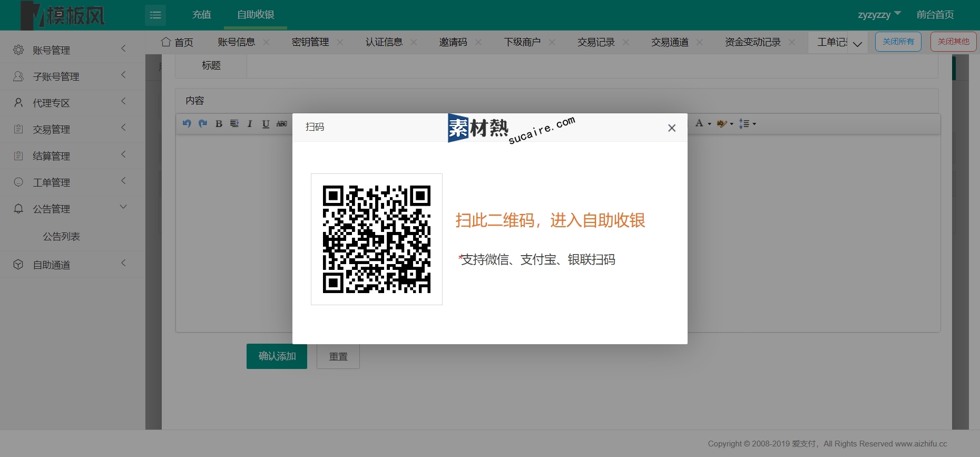
Task: Switch to the 认证信息 tab
Action: coord(384,42)
